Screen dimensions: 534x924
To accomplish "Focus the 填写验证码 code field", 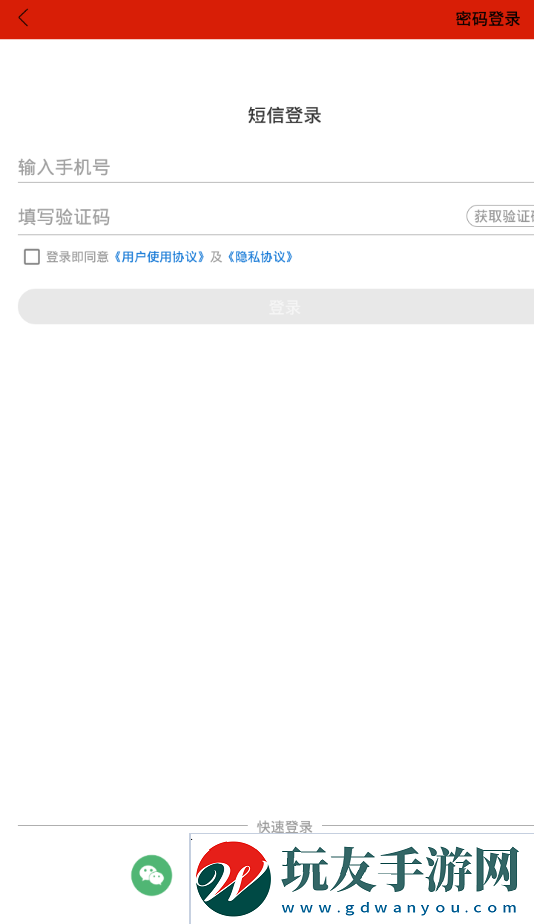I will (x=242, y=217).
